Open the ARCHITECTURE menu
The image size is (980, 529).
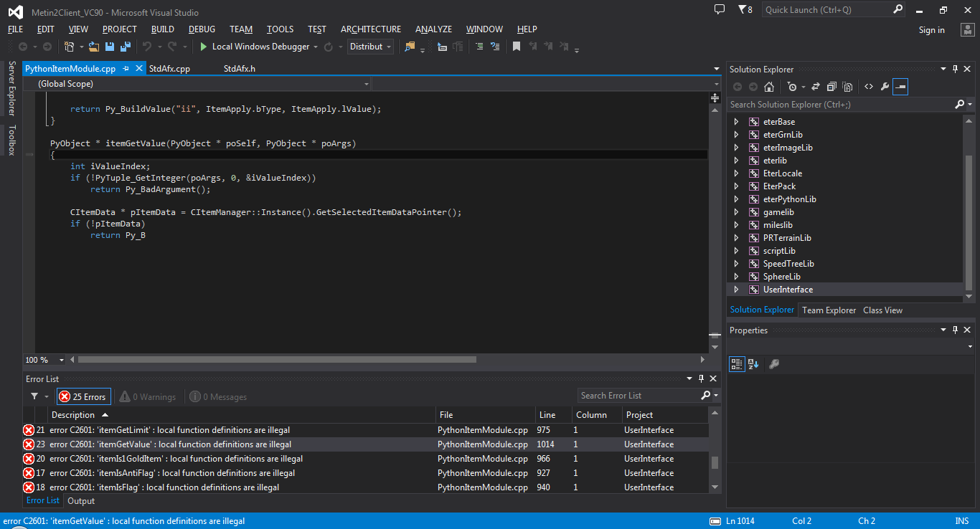(x=371, y=29)
